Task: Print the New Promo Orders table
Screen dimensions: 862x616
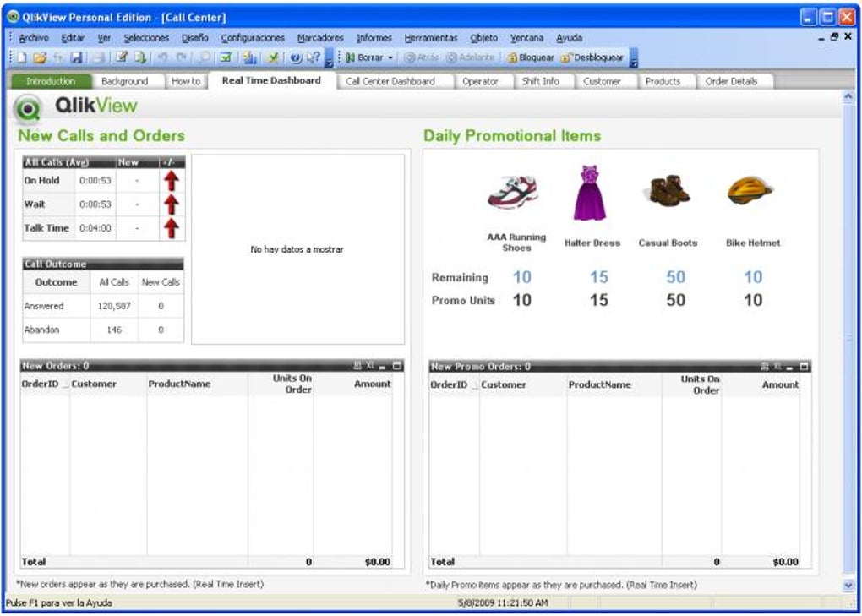Action: pyautogui.click(x=765, y=367)
